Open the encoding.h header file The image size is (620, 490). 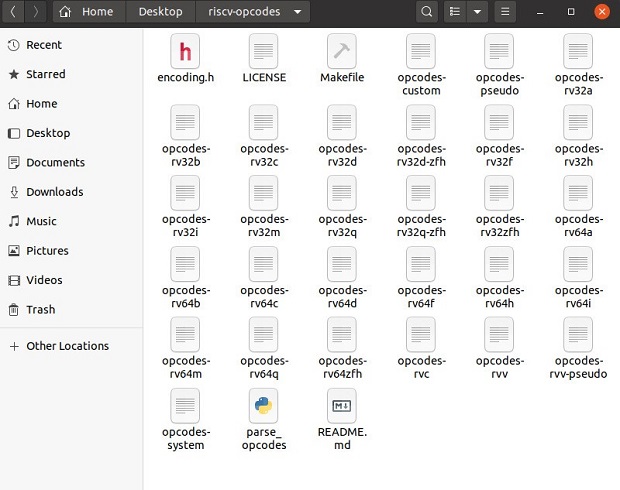[185, 51]
